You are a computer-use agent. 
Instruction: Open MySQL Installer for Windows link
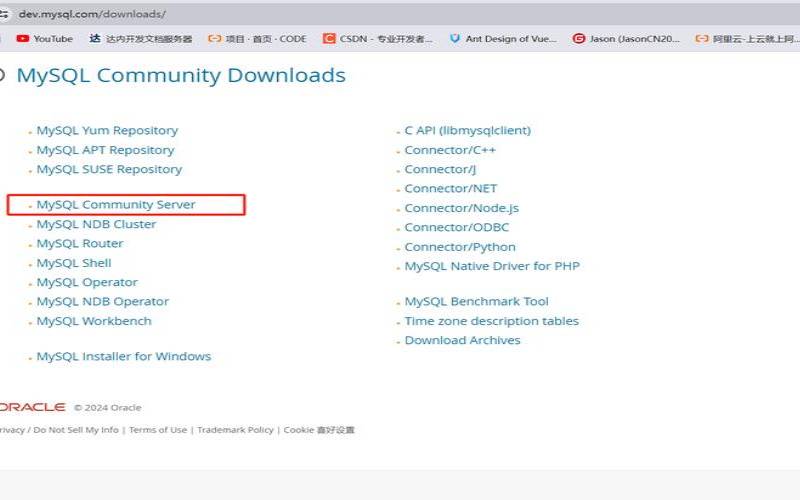click(123, 356)
